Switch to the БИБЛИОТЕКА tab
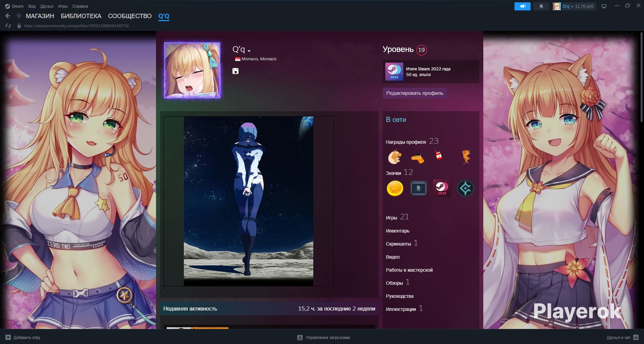This screenshot has width=644, height=344. click(81, 16)
